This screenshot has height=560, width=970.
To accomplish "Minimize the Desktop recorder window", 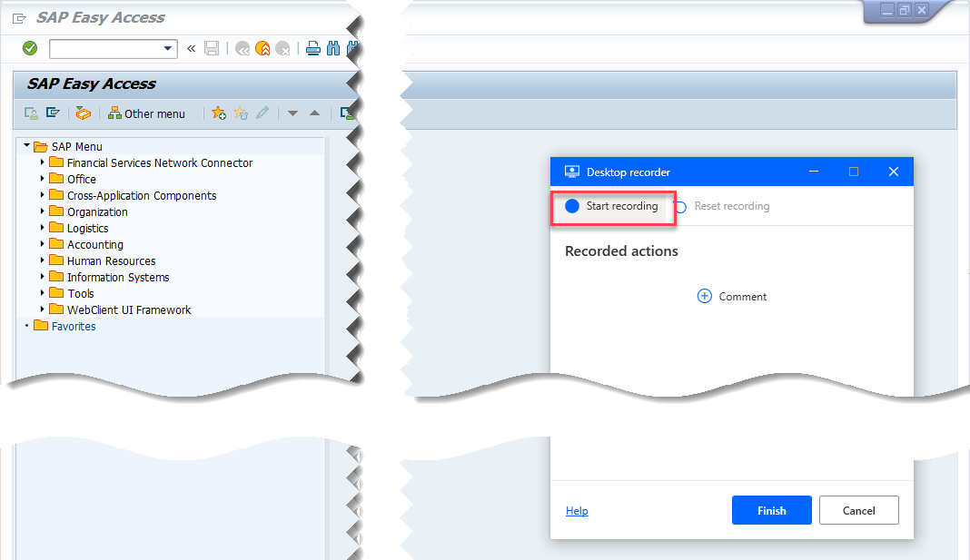I will [814, 172].
